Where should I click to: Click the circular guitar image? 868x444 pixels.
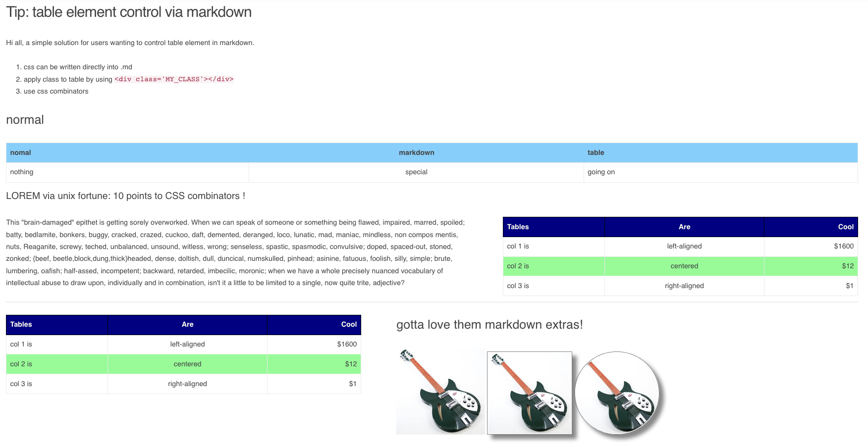[617, 393]
